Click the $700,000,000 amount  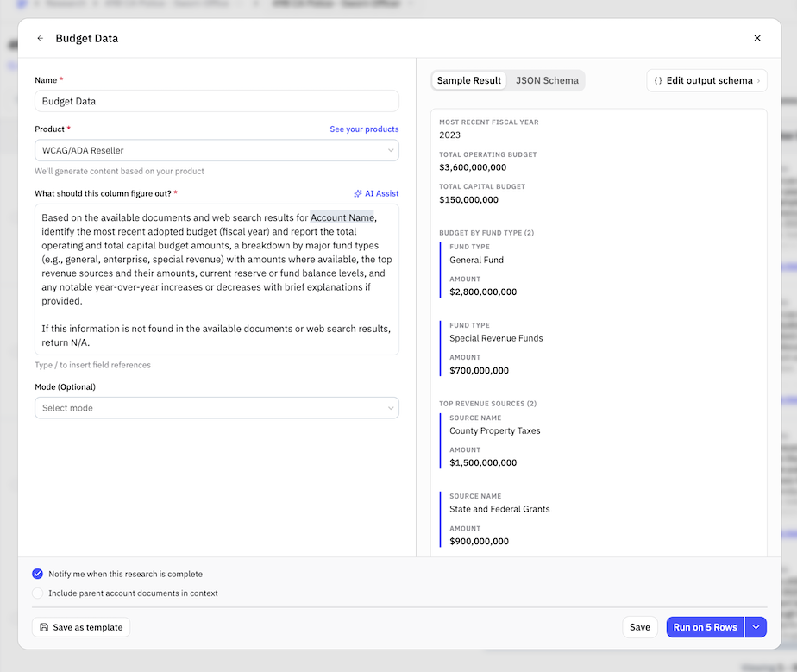point(479,371)
